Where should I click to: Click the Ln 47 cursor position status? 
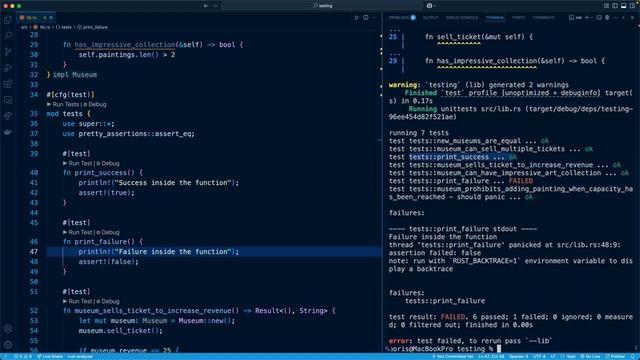tap(491, 357)
